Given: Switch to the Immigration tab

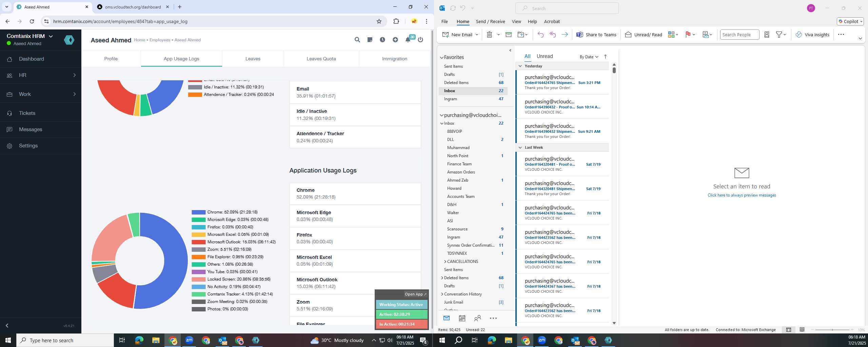Looking at the screenshot, I should 394,59.
